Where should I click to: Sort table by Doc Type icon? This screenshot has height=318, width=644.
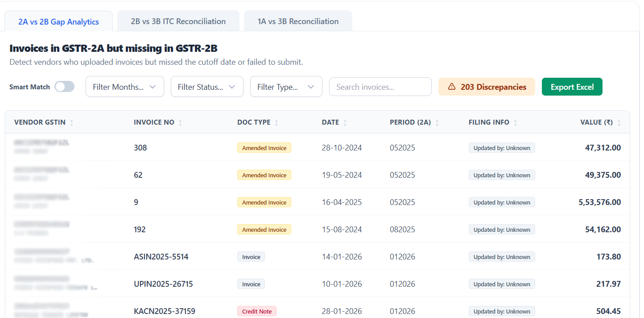point(277,123)
